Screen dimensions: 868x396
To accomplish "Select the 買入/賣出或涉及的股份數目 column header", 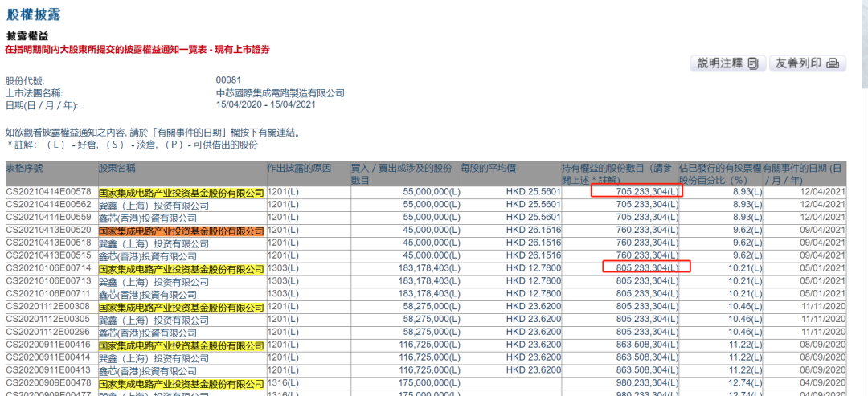I will tap(404, 174).
